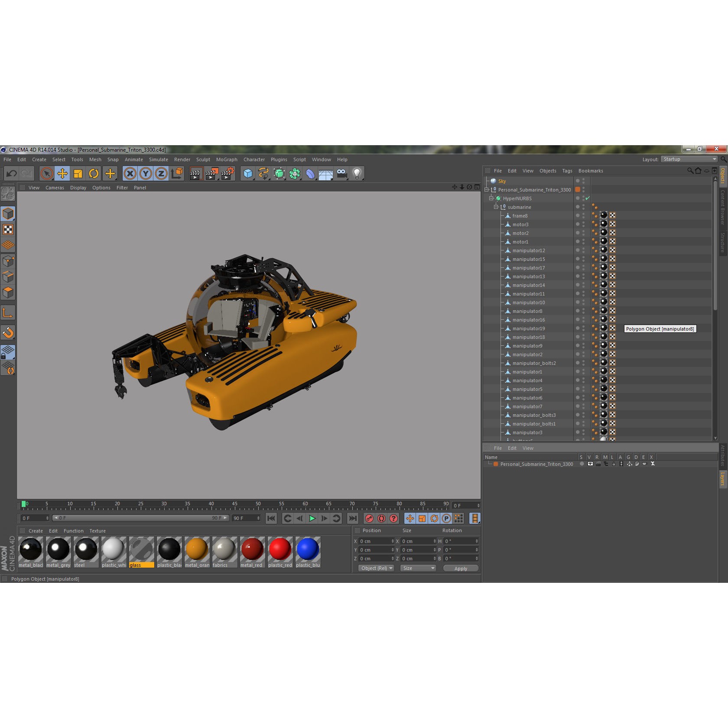Screen dimensions: 728x728
Task: Select the Rotate tool
Action: pos(94,173)
